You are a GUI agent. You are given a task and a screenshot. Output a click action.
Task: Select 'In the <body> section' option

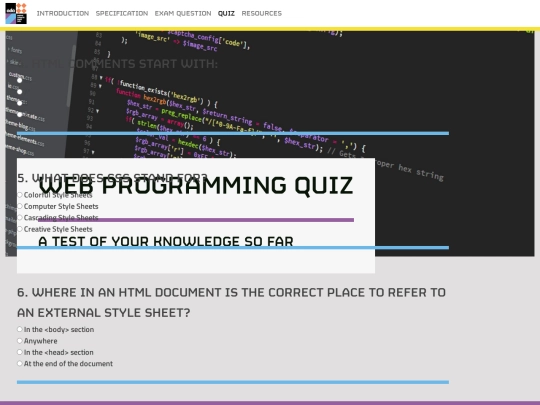point(20,330)
